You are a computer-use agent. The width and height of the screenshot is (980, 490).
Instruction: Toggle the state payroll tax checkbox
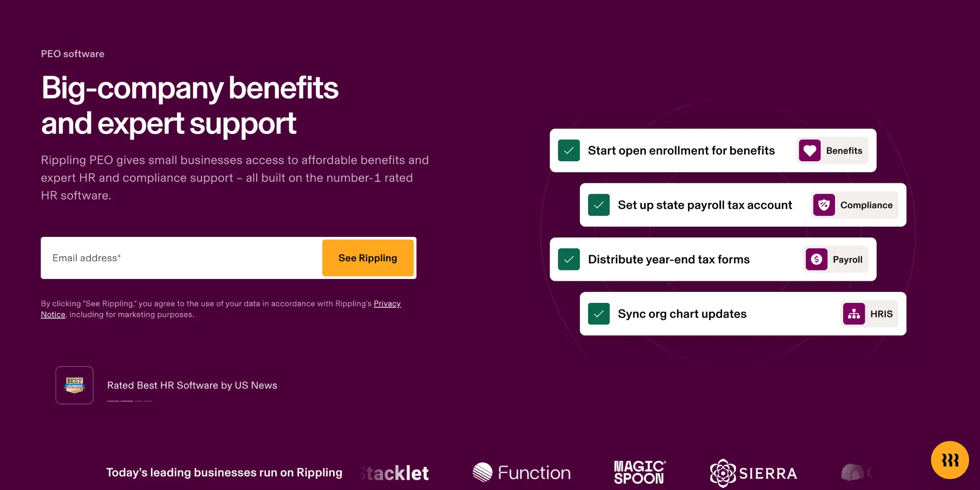(599, 205)
